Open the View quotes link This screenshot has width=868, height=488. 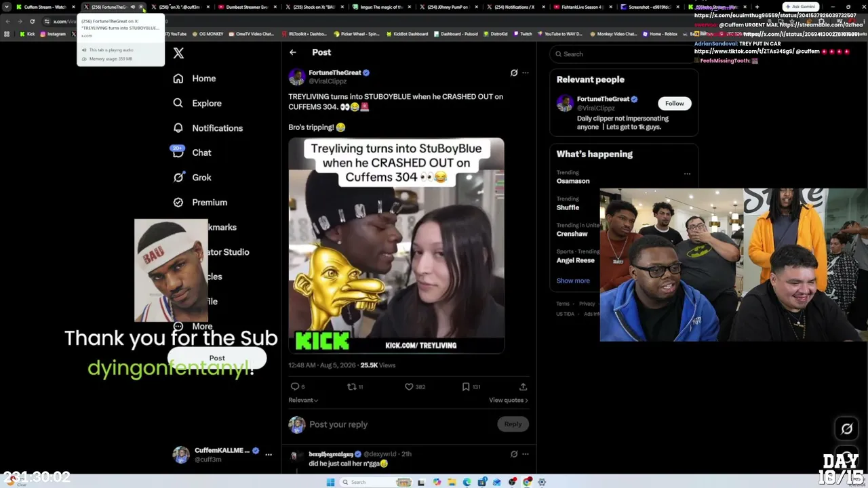[x=508, y=400]
